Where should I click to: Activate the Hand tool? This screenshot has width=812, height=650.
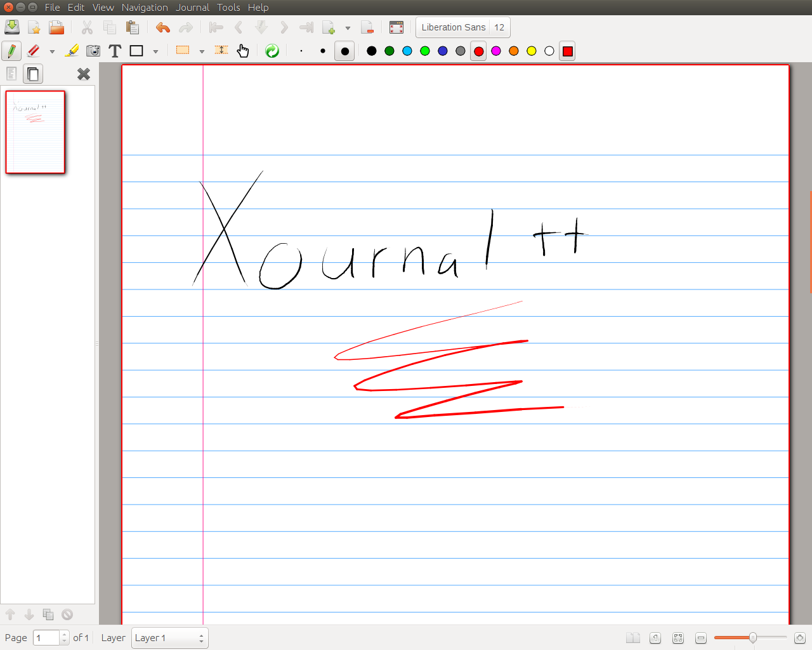coord(243,51)
